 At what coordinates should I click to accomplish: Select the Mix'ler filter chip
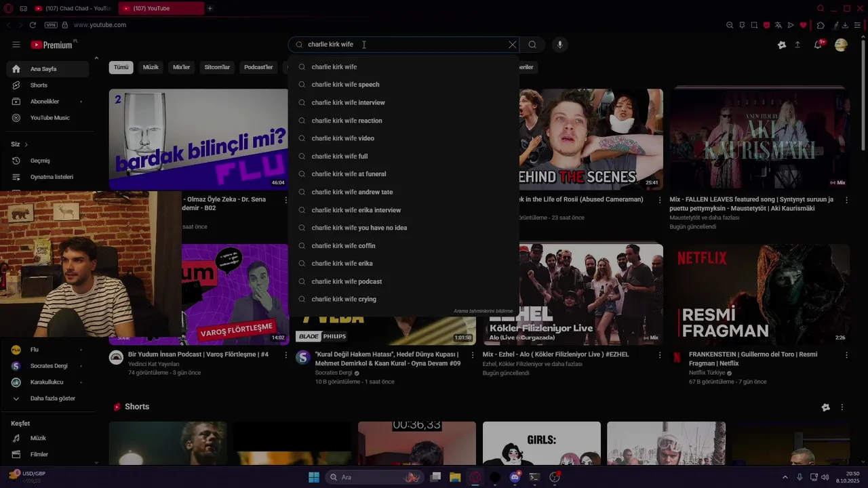(182, 67)
